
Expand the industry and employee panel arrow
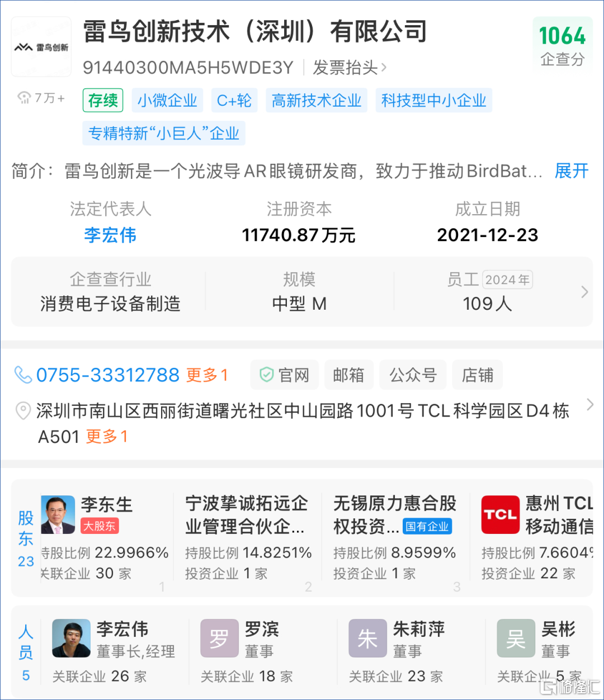pyautogui.click(x=584, y=292)
